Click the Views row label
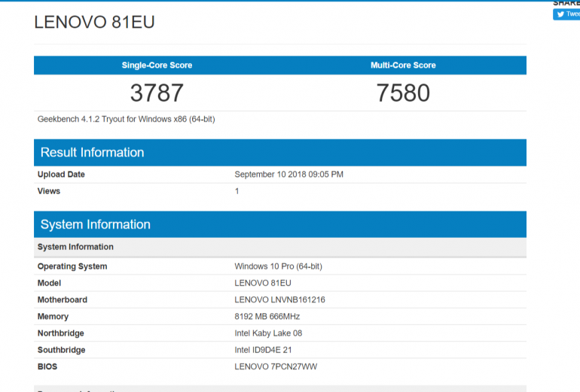 (49, 191)
